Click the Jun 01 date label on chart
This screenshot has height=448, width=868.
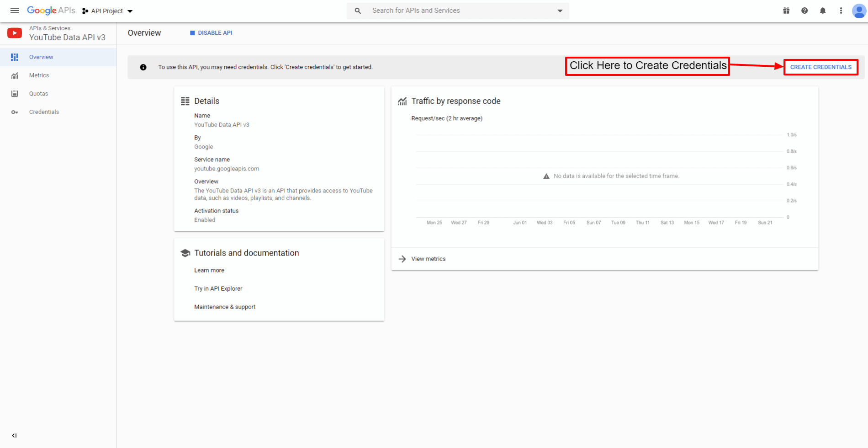tap(520, 223)
